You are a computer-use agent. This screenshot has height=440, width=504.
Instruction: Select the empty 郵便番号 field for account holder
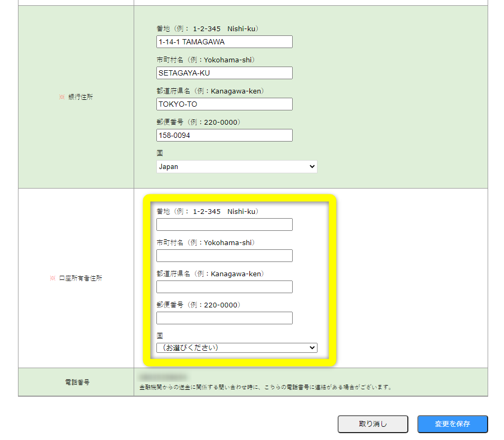tap(224, 318)
